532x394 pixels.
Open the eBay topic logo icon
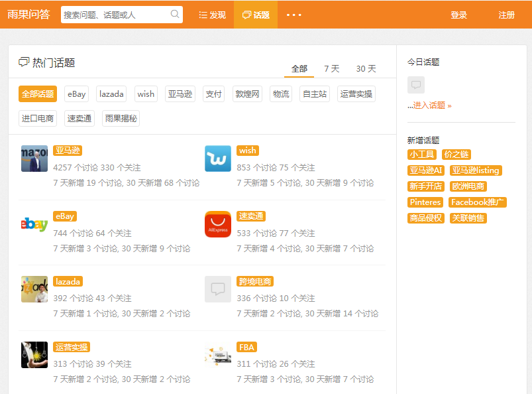click(34, 224)
